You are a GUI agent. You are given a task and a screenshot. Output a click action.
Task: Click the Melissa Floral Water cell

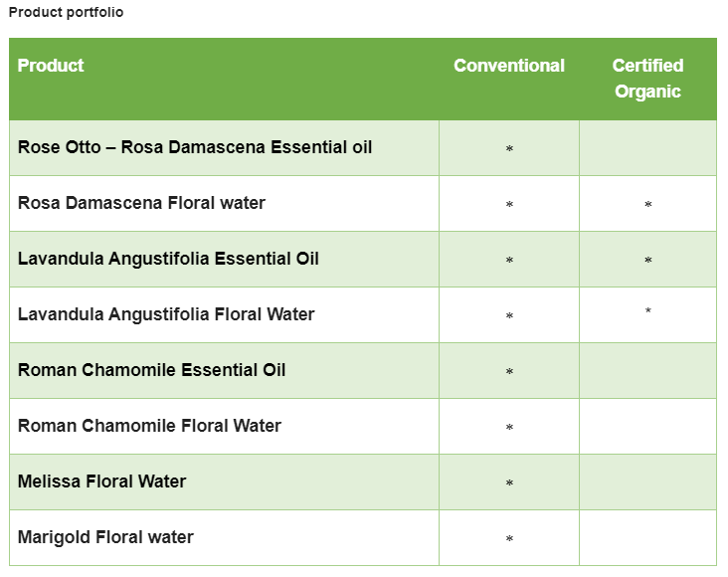pyautogui.click(x=101, y=481)
